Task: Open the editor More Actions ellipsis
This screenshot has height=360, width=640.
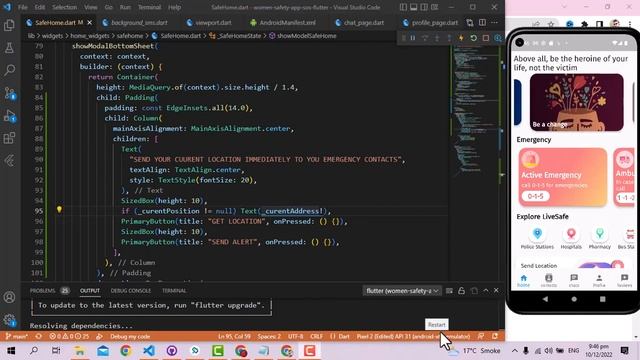Action: 495,22
